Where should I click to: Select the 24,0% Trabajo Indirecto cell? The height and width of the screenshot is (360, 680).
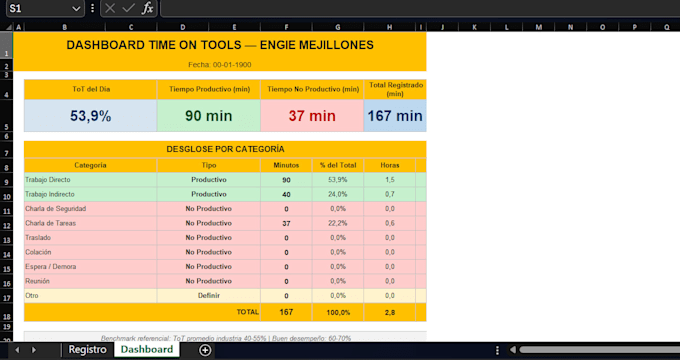(338, 194)
